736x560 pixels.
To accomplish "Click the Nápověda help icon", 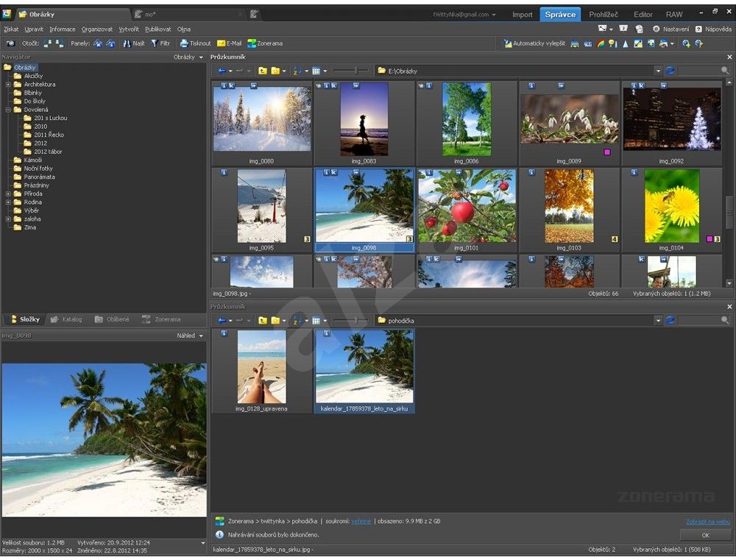I will (x=698, y=29).
